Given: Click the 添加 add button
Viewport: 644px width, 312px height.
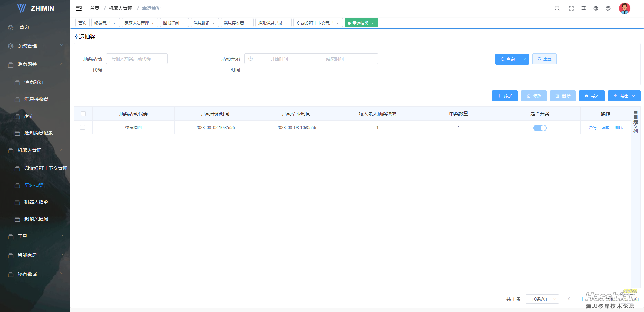Looking at the screenshot, I should tap(505, 96).
